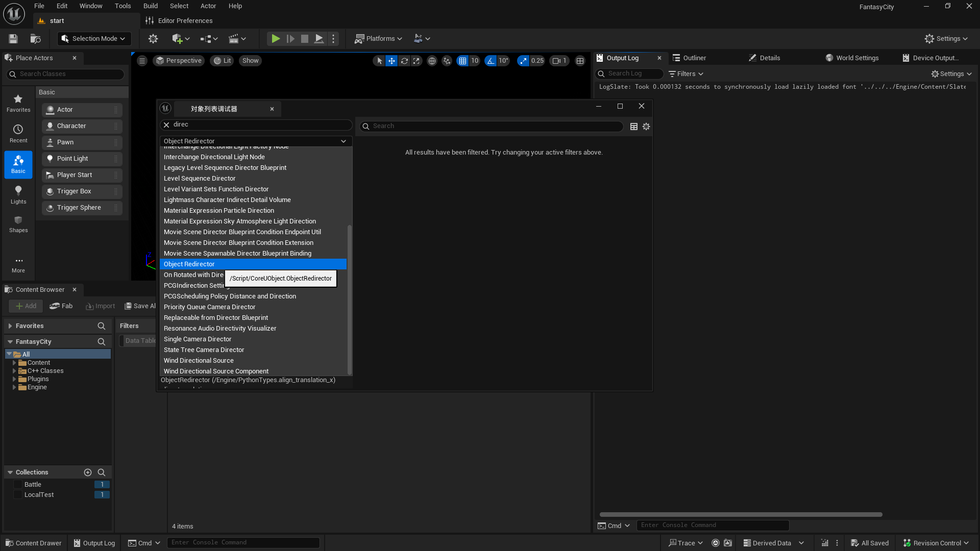Adjust camera speed control showing 1
Screen dimensions: 980x551
pyautogui.click(x=559, y=61)
